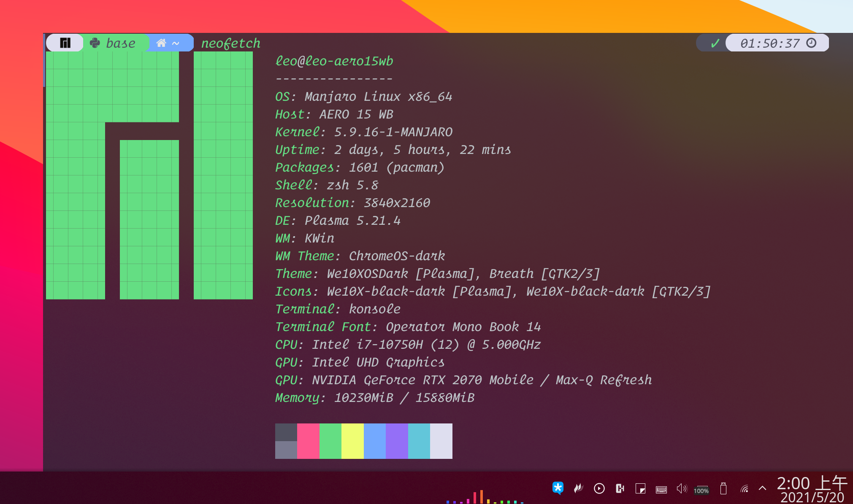Click the home directory prompt segment
The width and height of the screenshot is (853, 504).
168,43
